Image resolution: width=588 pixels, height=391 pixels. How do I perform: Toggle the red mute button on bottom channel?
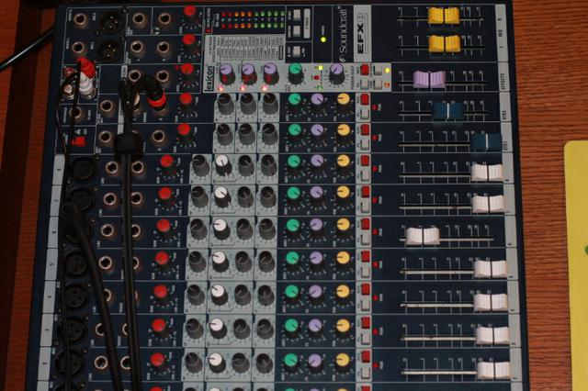click(364, 354)
